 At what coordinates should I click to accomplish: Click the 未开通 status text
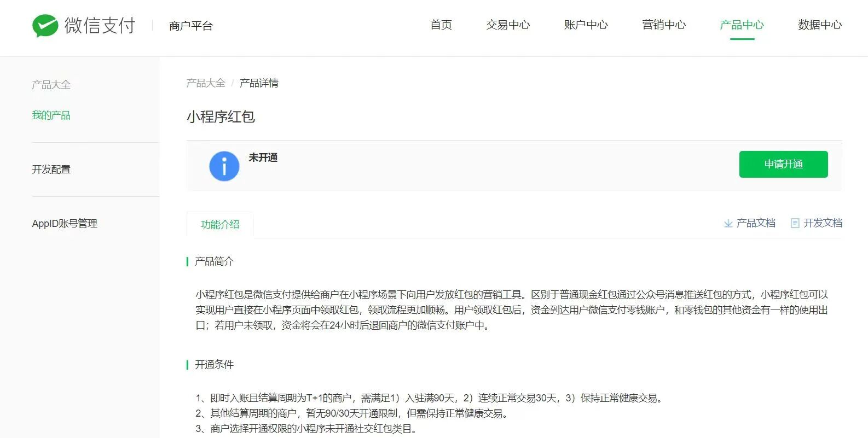pyautogui.click(x=263, y=157)
